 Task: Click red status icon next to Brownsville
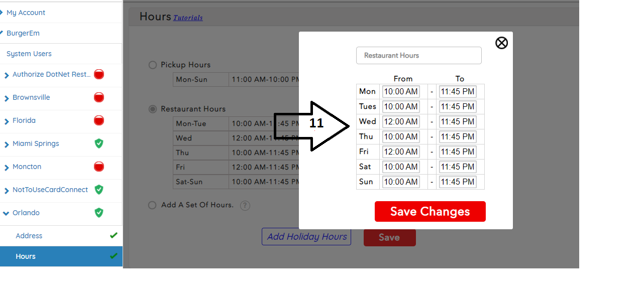(x=99, y=97)
